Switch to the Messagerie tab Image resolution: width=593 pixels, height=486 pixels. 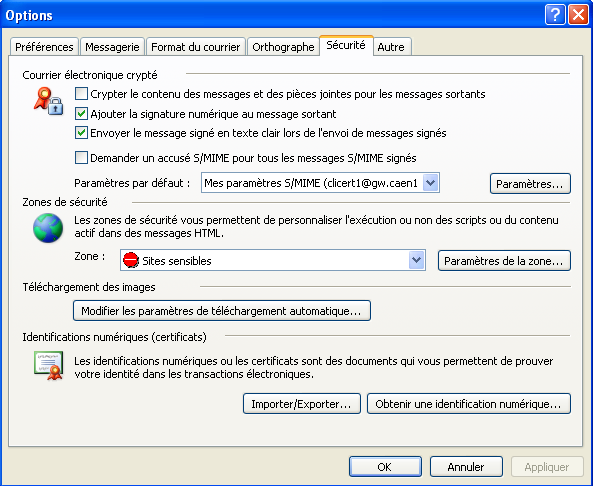coord(112,47)
